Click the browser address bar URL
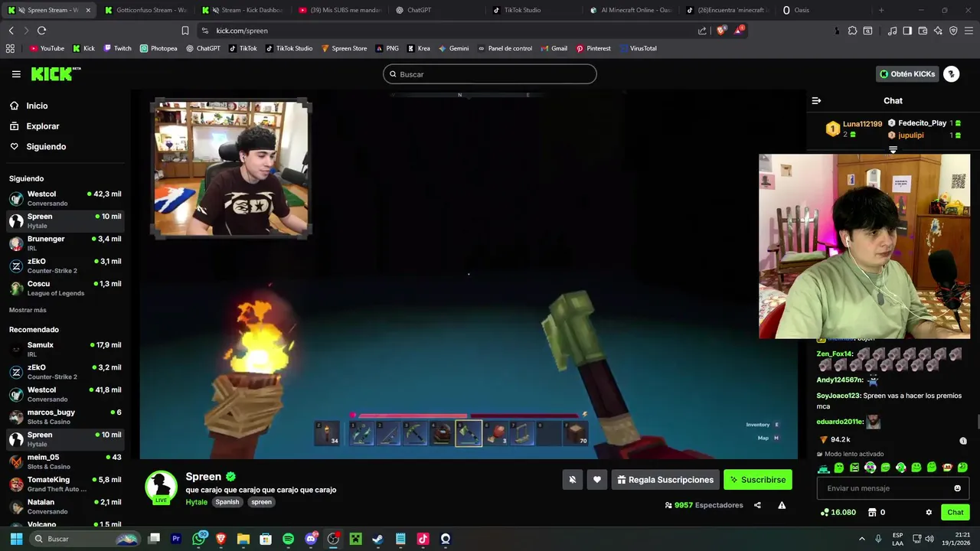The image size is (980, 551). [242, 31]
